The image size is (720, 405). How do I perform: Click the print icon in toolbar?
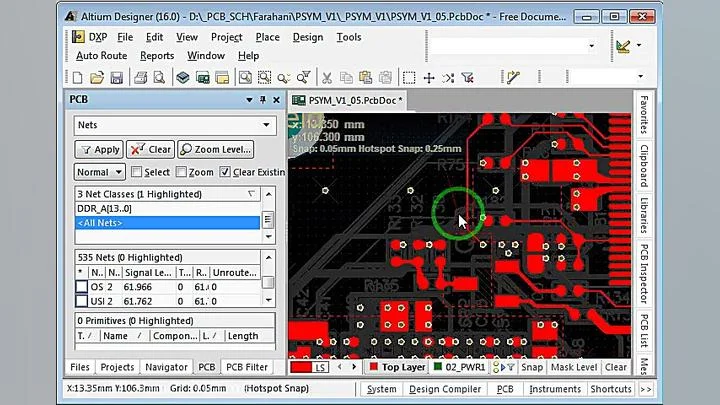pyautogui.click(x=141, y=78)
